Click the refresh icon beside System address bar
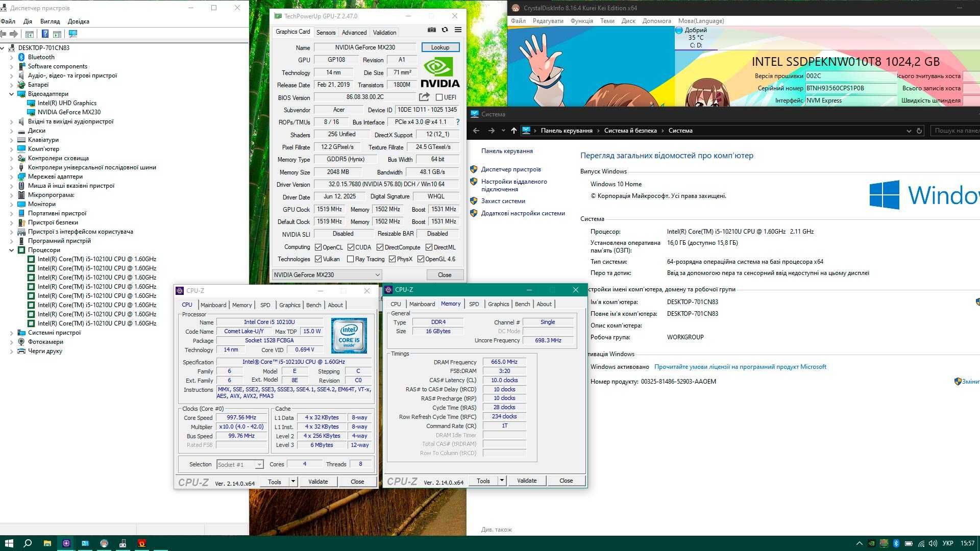 pyautogui.click(x=919, y=131)
